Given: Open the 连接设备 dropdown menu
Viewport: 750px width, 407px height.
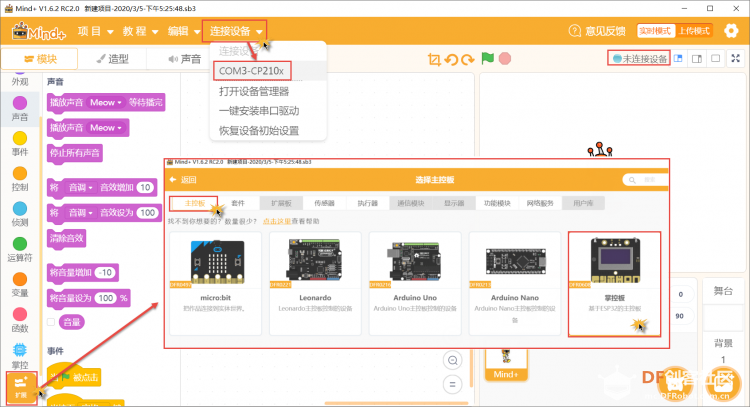Looking at the screenshot, I should [235, 32].
